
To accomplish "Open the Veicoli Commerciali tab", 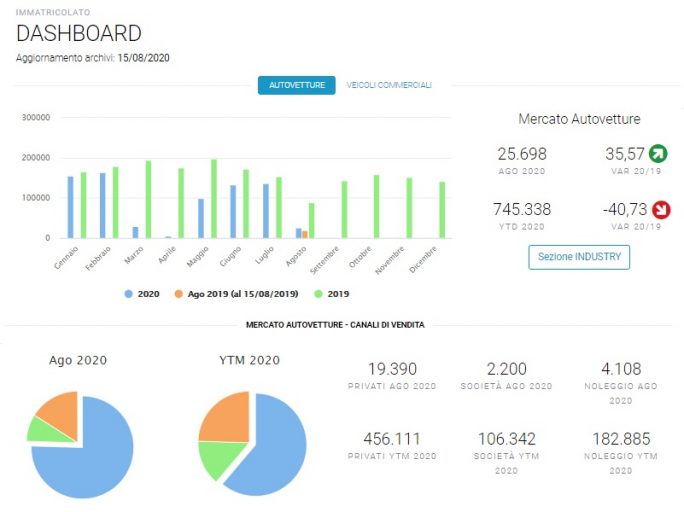I will [x=389, y=85].
